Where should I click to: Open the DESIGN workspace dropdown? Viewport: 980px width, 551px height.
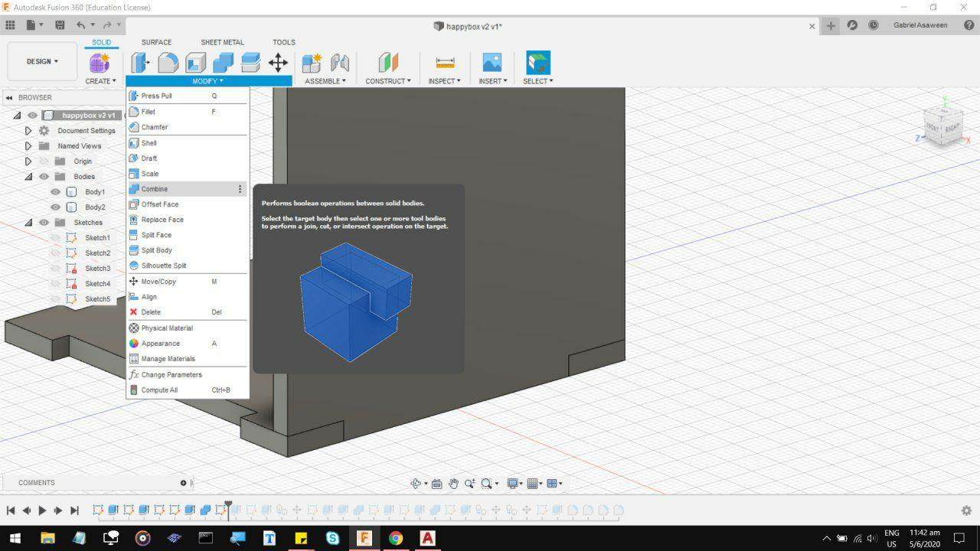coord(42,61)
